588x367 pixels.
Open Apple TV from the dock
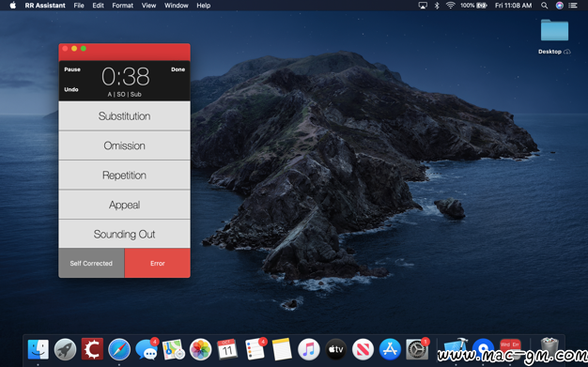tap(335, 349)
